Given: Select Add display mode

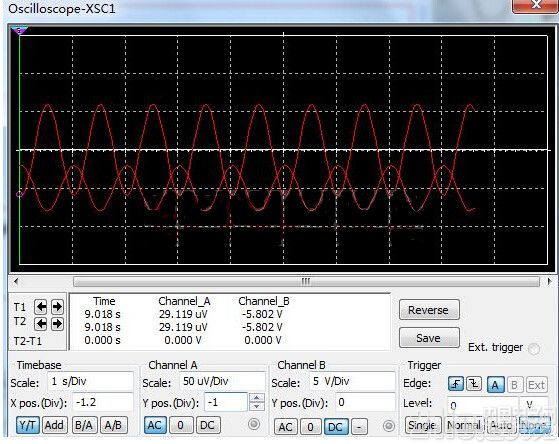Looking at the screenshot, I should pyautogui.click(x=54, y=425).
